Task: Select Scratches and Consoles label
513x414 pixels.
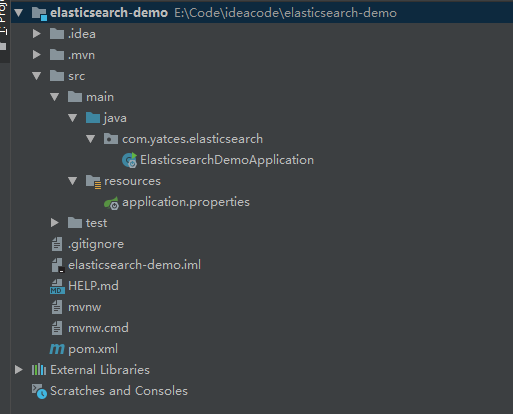Action: pos(119,391)
